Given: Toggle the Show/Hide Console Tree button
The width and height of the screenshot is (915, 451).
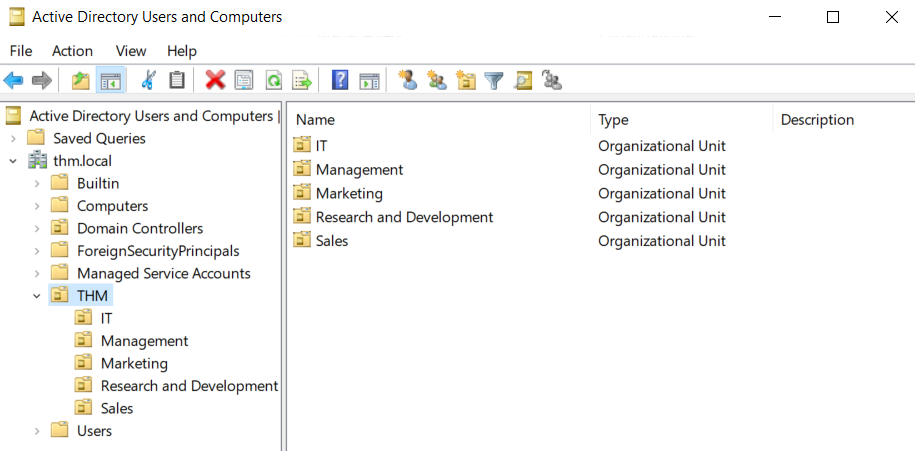Looking at the screenshot, I should (x=110, y=81).
